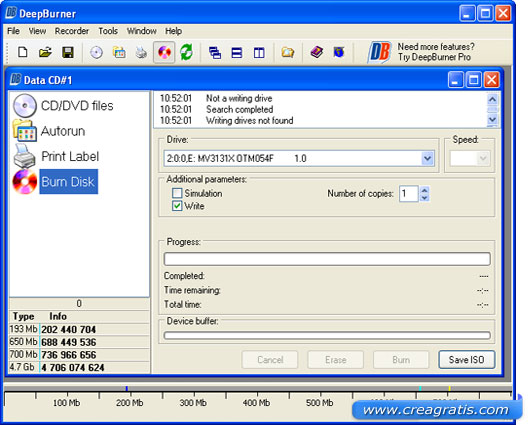
Task: Click the 'Search completed' log line
Action: tap(239, 109)
